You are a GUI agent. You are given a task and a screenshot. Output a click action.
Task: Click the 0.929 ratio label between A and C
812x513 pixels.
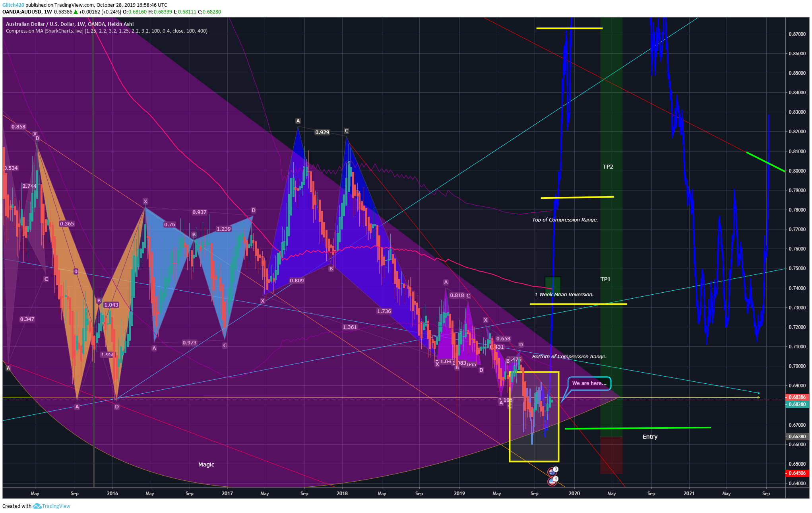tap(322, 132)
